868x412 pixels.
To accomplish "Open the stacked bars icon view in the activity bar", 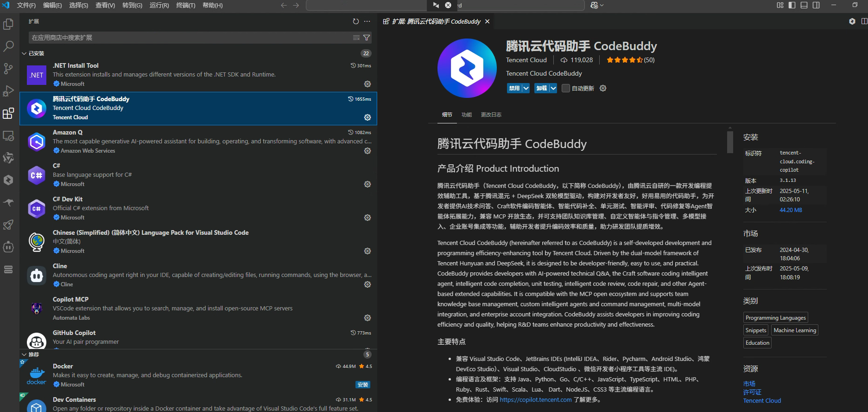I will (x=8, y=269).
